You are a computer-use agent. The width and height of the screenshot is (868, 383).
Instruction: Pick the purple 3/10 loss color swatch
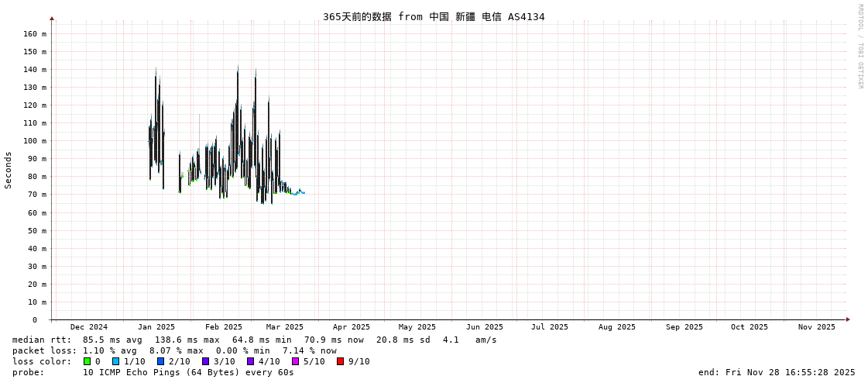tap(205, 361)
